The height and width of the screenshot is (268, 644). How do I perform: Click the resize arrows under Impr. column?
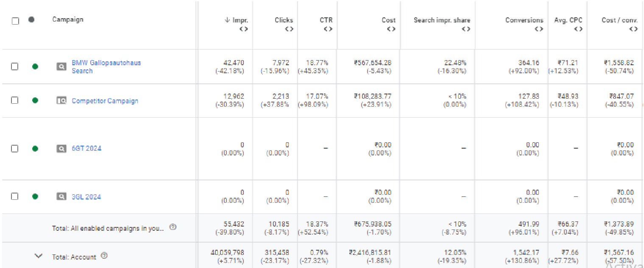pyautogui.click(x=243, y=29)
